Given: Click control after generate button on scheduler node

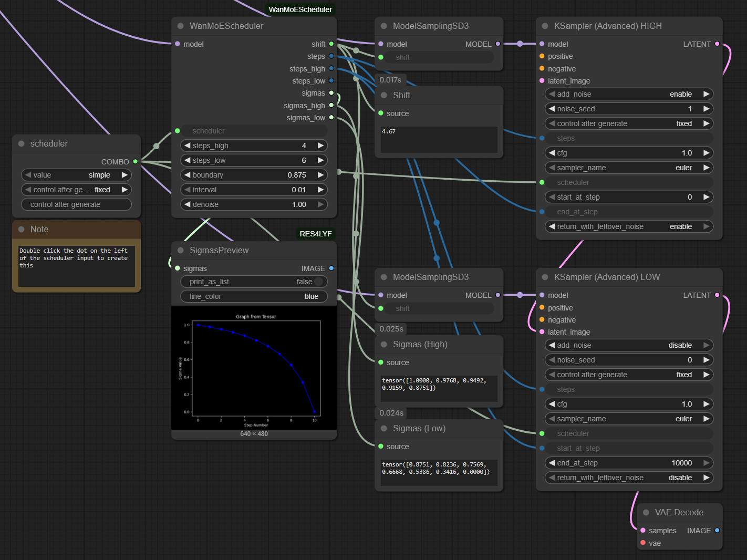Looking at the screenshot, I should click(77, 204).
